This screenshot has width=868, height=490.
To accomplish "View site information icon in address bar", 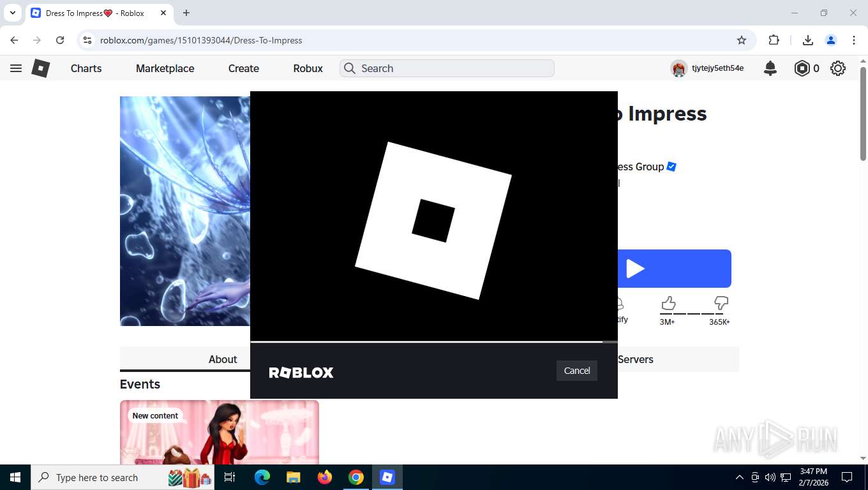I will coord(88,40).
